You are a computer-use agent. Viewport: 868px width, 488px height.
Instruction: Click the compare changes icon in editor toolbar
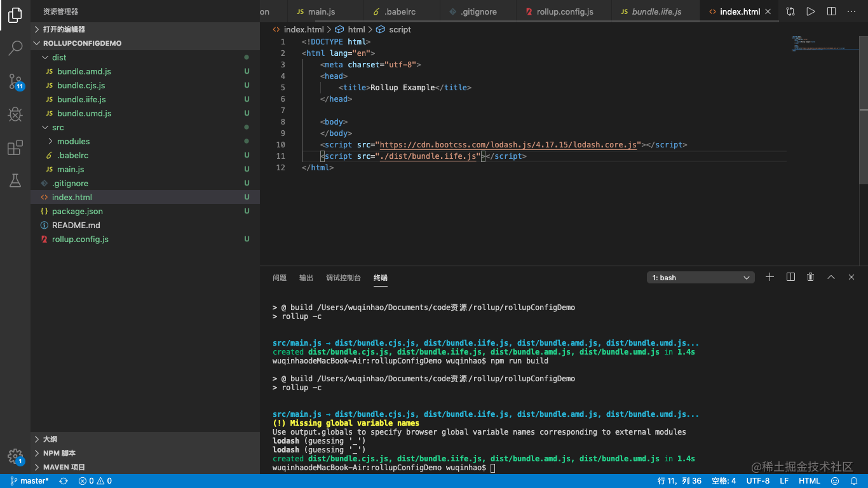pyautogui.click(x=790, y=11)
